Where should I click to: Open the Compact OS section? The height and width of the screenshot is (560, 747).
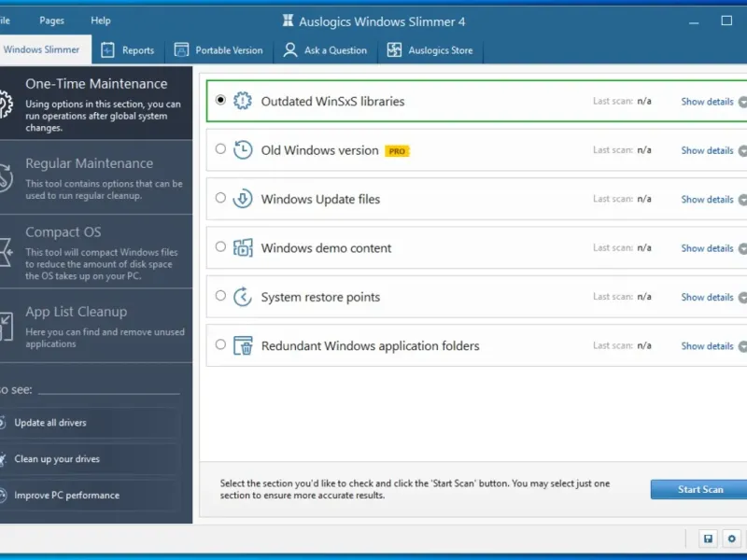click(x=93, y=249)
